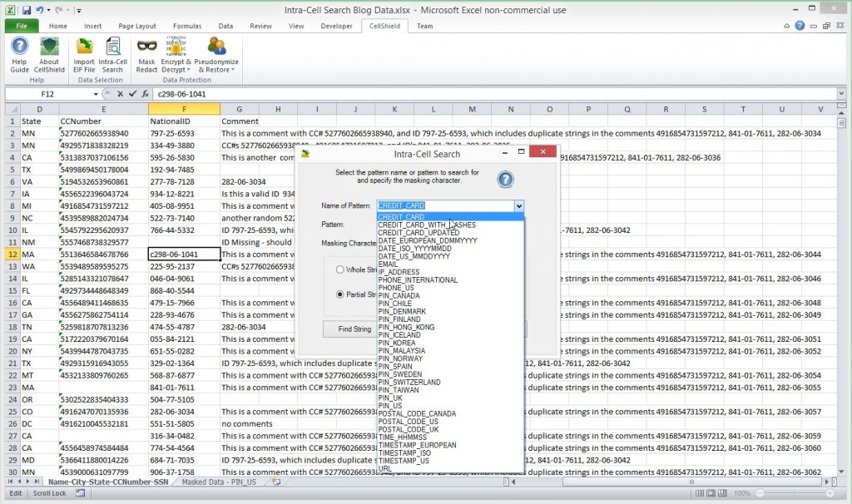The height and width of the screenshot is (504, 852).
Task: Open Encrypt & Decrypt tool
Action: point(176,54)
